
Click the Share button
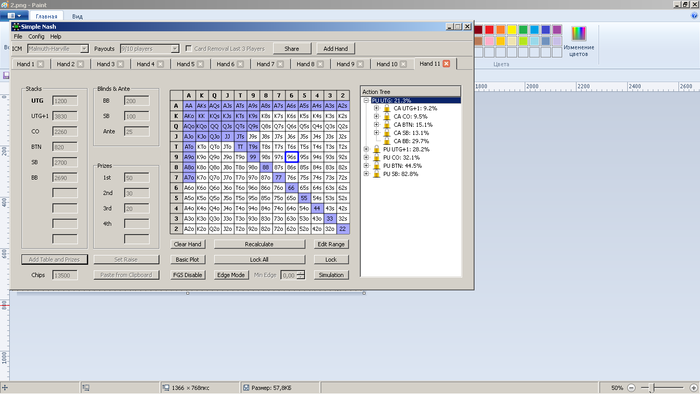pyautogui.click(x=292, y=49)
